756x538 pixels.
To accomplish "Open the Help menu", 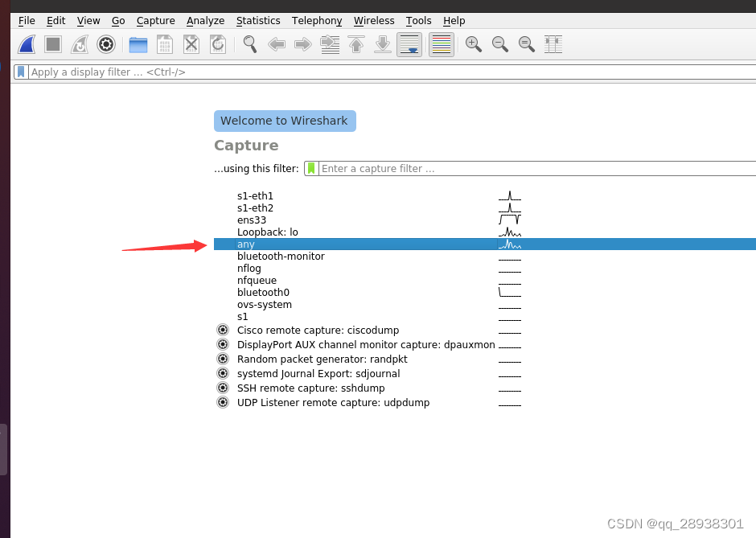I will [x=454, y=21].
